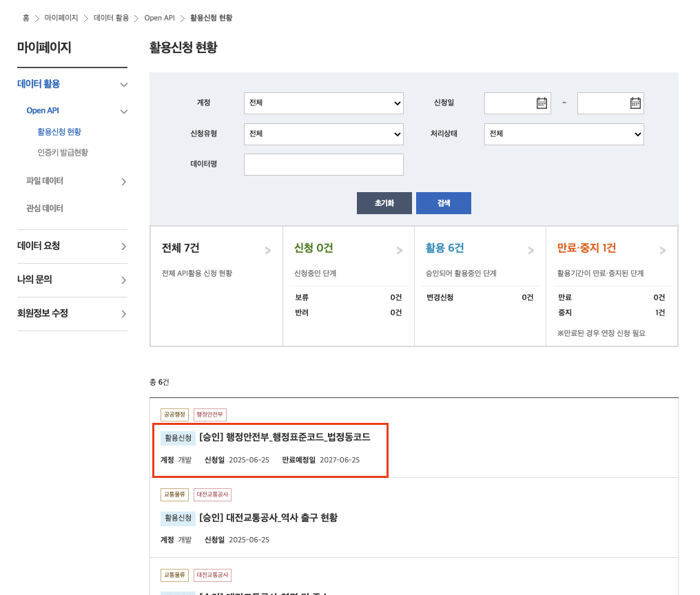
Task: Open the 처리상태 dropdown
Action: [x=564, y=134]
